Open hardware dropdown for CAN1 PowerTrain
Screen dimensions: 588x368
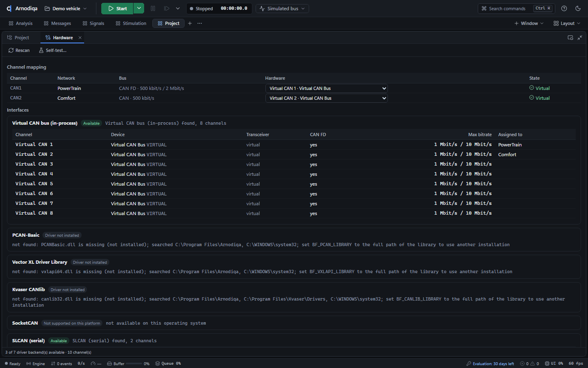(x=326, y=88)
